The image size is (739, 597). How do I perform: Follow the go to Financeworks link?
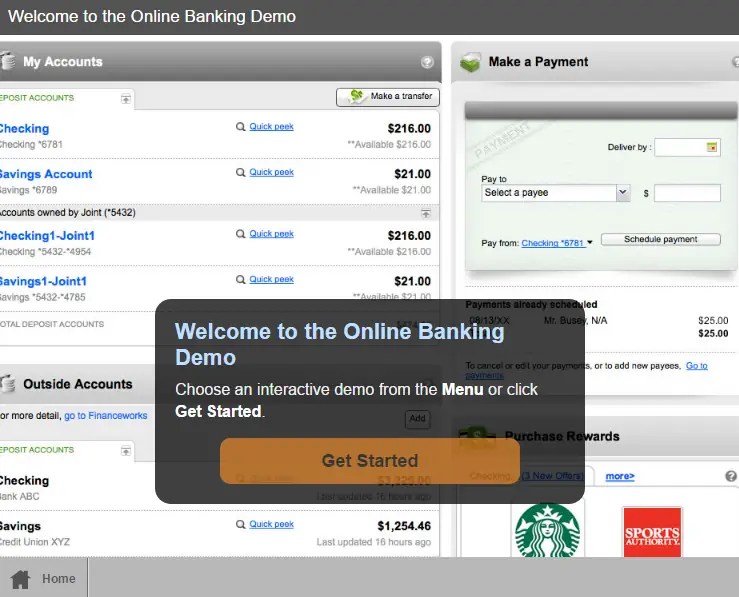(x=106, y=416)
